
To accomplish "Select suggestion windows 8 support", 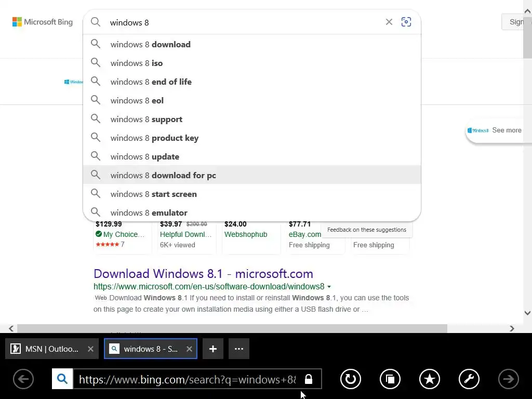I will pyautogui.click(x=252, y=119).
